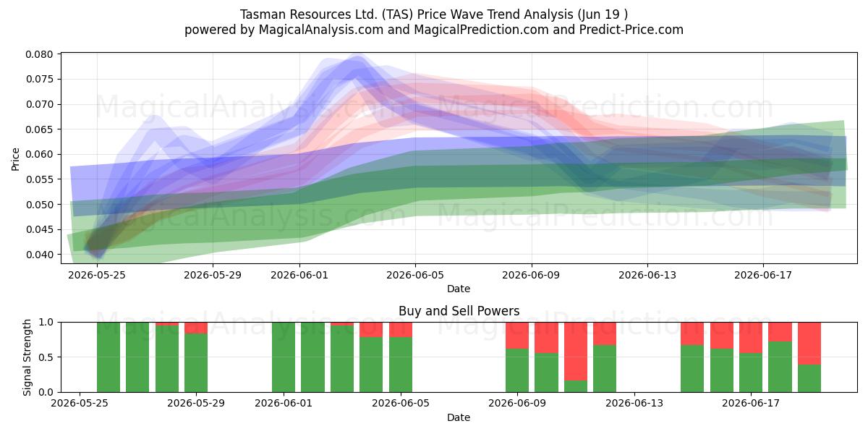Click the all-green bar for 2026-05-26
This screenshot has height=434, width=868.
[109, 357]
